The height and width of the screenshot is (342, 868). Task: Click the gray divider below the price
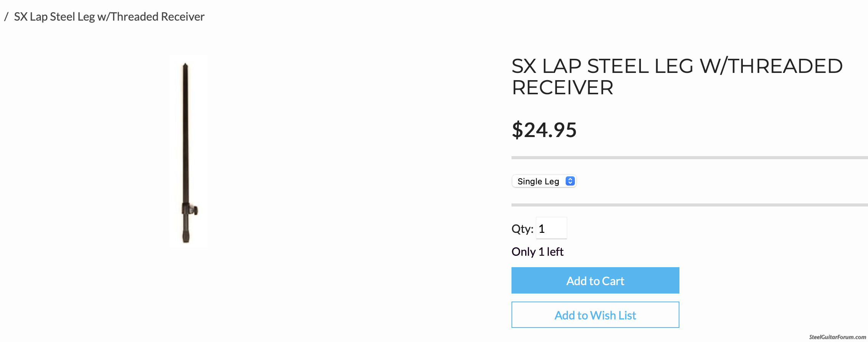(x=689, y=158)
